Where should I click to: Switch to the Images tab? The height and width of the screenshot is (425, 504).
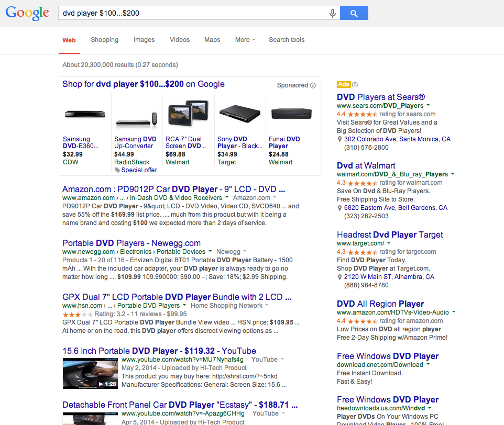(x=144, y=40)
